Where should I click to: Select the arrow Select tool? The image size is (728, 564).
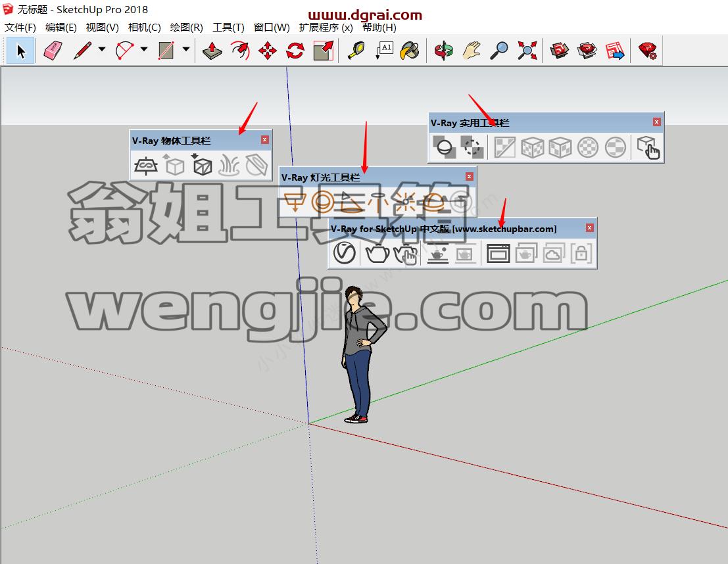pos(20,51)
